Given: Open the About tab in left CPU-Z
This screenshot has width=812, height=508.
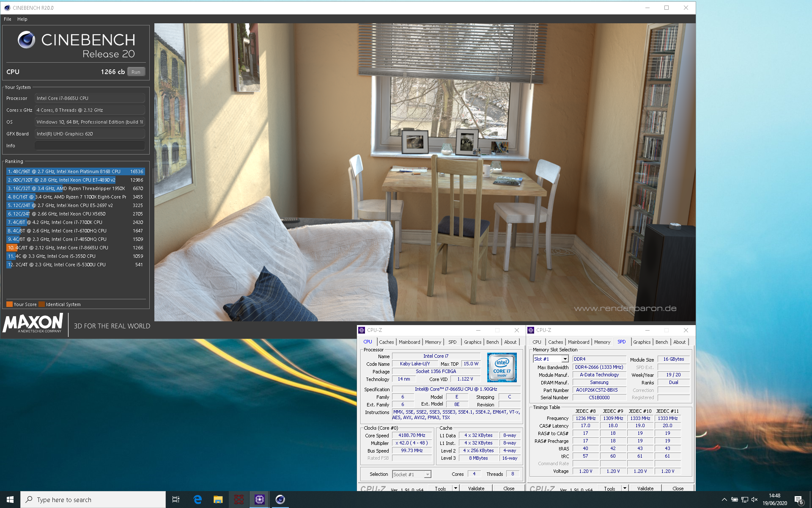Looking at the screenshot, I should point(510,342).
